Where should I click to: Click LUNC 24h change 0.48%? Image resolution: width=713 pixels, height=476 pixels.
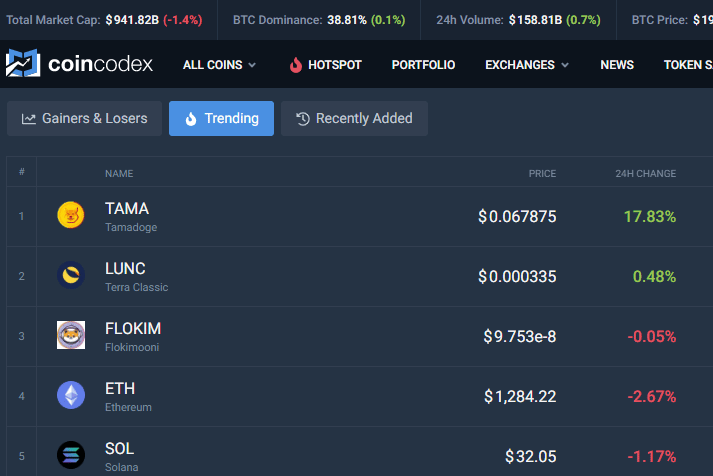pyautogui.click(x=654, y=276)
